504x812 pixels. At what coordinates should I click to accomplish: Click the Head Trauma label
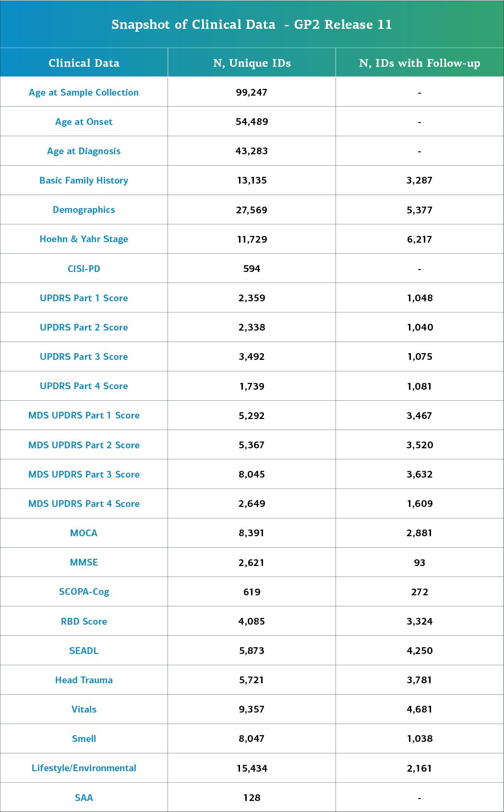coord(84,680)
